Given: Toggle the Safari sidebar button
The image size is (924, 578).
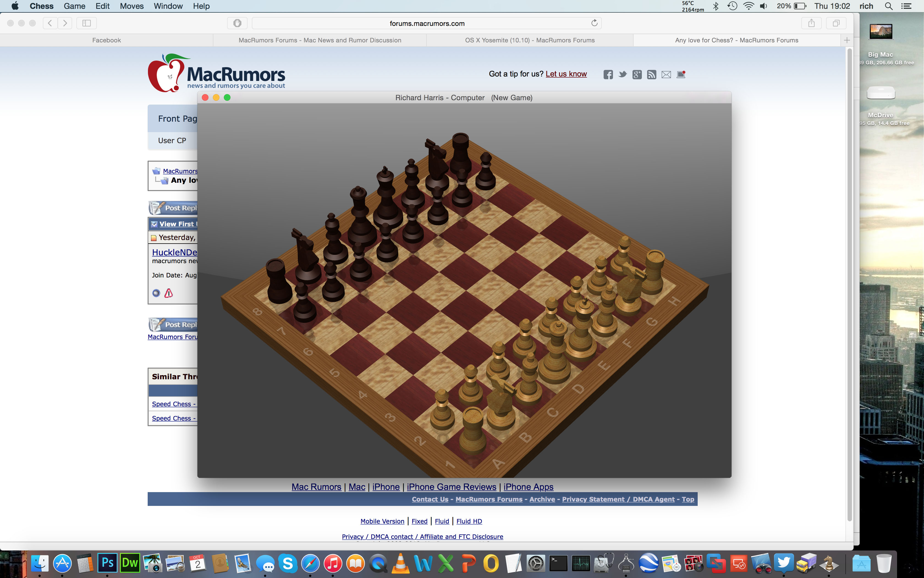Looking at the screenshot, I should [87, 23].
